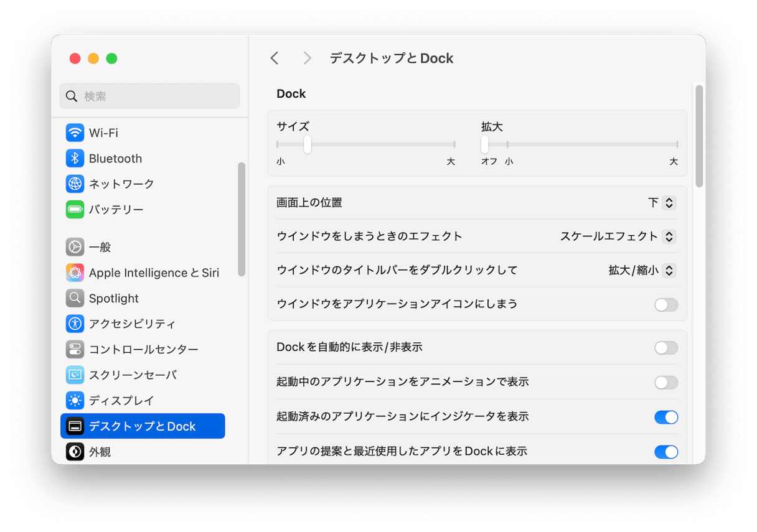This screenshot has width=757, height=532.
Task: Select バッテリー label in sidebar
Action: point(116,209)
